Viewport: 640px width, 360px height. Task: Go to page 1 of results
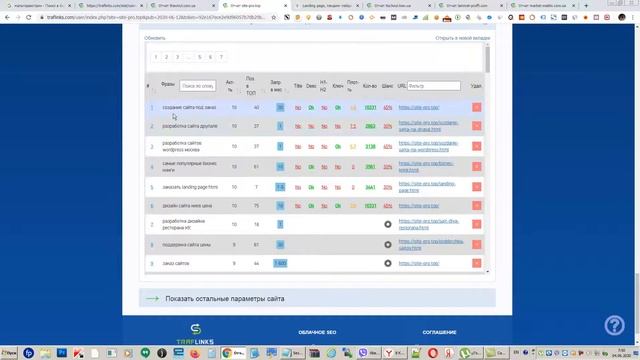[156, 57]
